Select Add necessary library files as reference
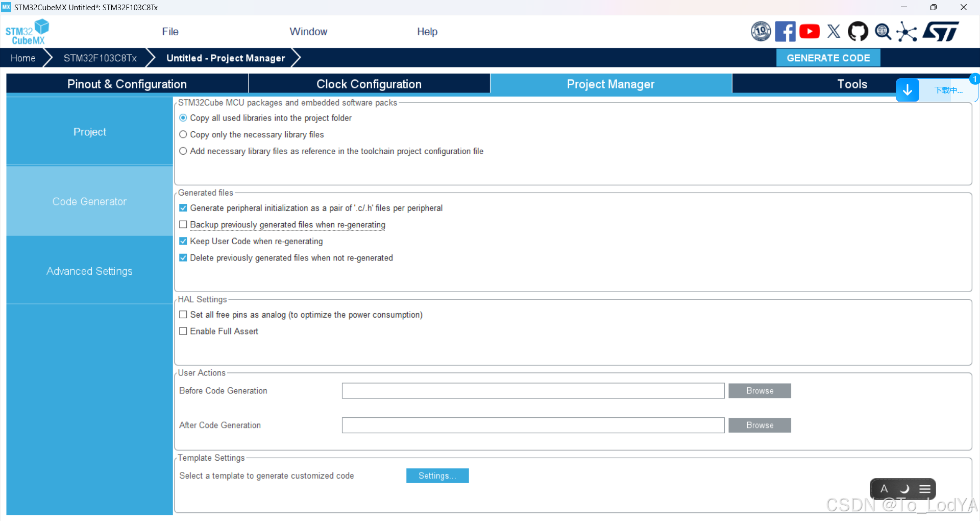Image resolution: width=980 pixels, height=521 pixels. [x=183, y=151]
